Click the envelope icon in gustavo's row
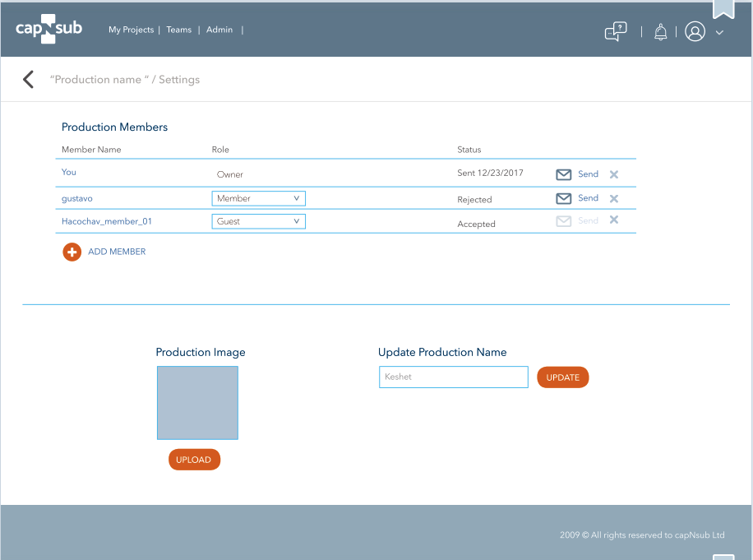 [564, 198]
